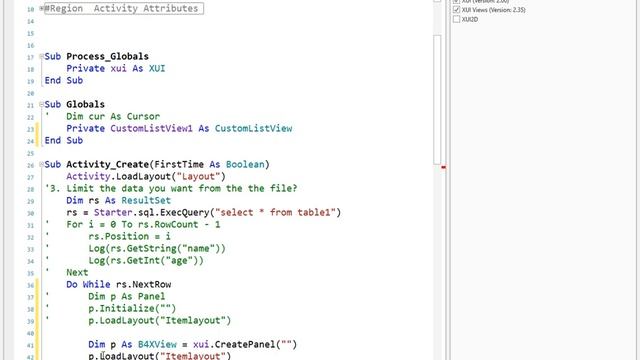The width and height of the screenshot is (640, 360).
Task: Click the "Layout" string in LoadLayout
Action: pyautogui.click(x=198, y=176)
